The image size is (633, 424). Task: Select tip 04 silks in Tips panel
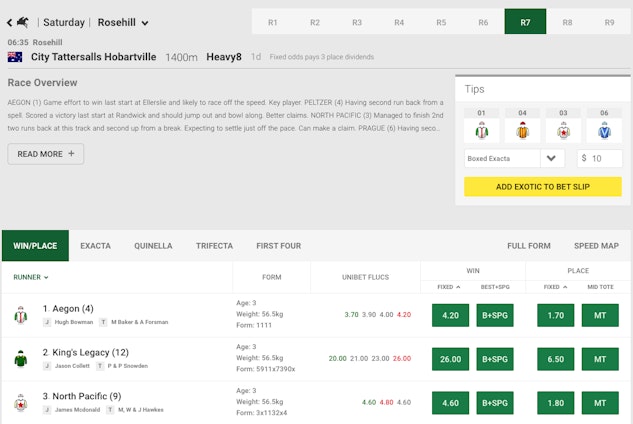[x=522, y=131]
